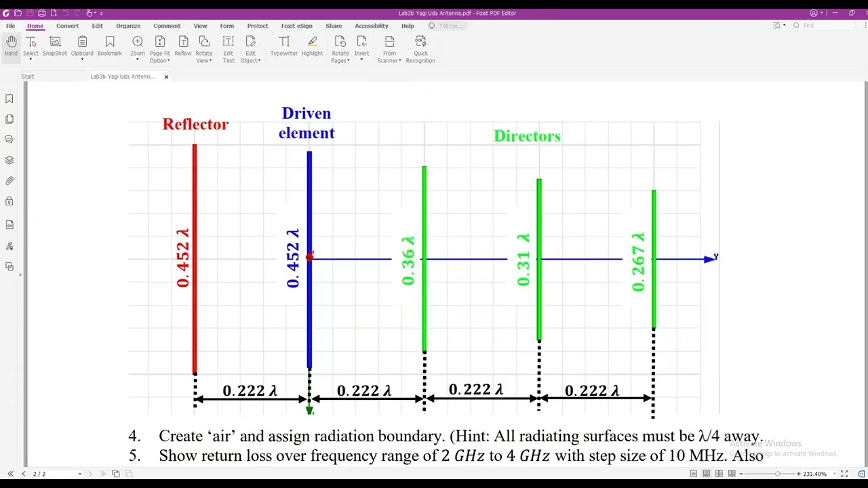The image size is (868, 488).
Task: Create PDF From Scanner
Action: [x=389, y=49]
